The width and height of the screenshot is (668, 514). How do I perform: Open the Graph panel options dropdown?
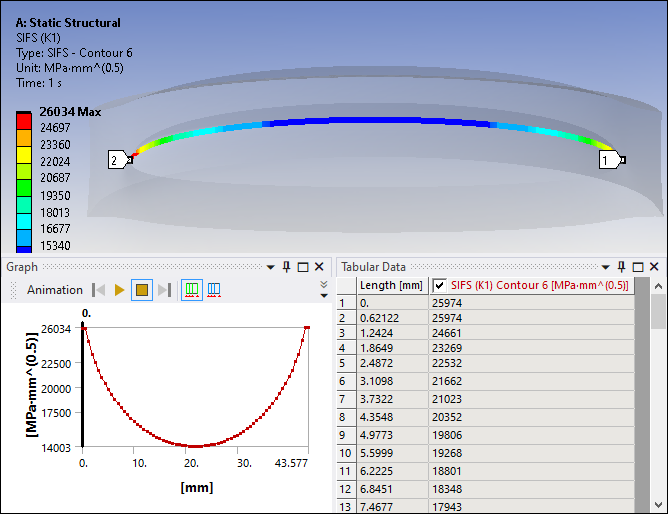point(271,267)
